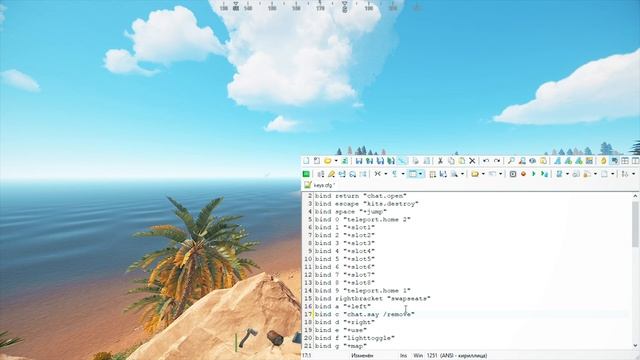The width and height of the screenshot is (640, 360).
Task: Click line 'bind return "chat.open"'
Action: click(360, 196)
